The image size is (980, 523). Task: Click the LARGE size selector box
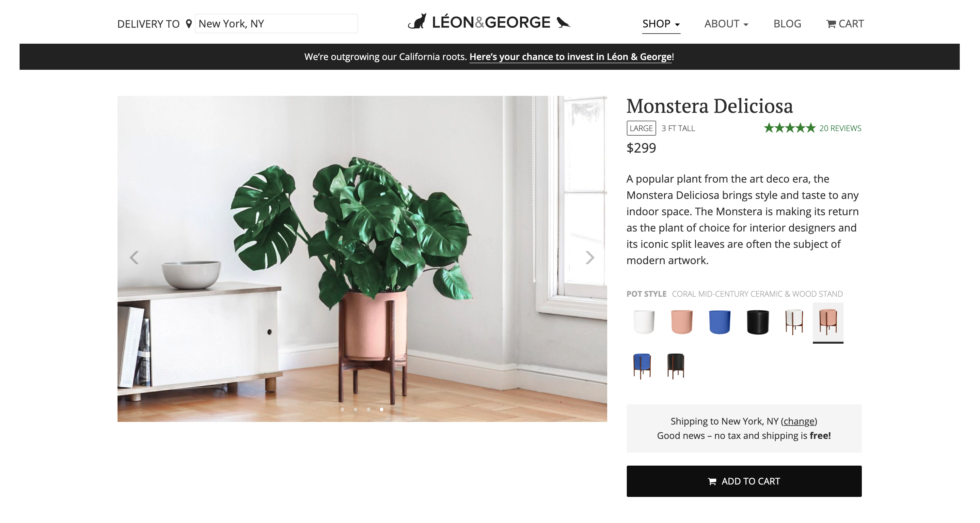tap(641, 128)
